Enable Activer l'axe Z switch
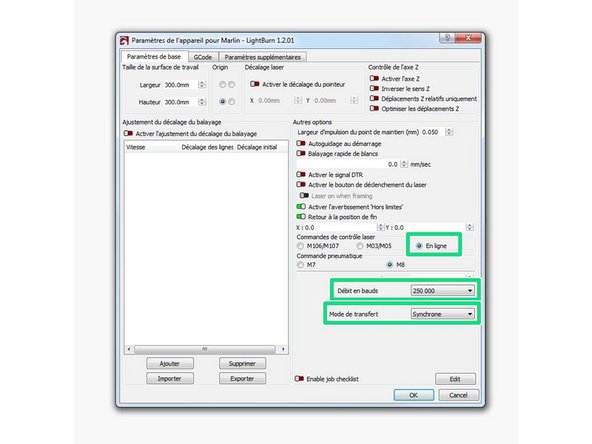This screenshot has width=592, height=444. pyautogui.click(x=374, y=79)
